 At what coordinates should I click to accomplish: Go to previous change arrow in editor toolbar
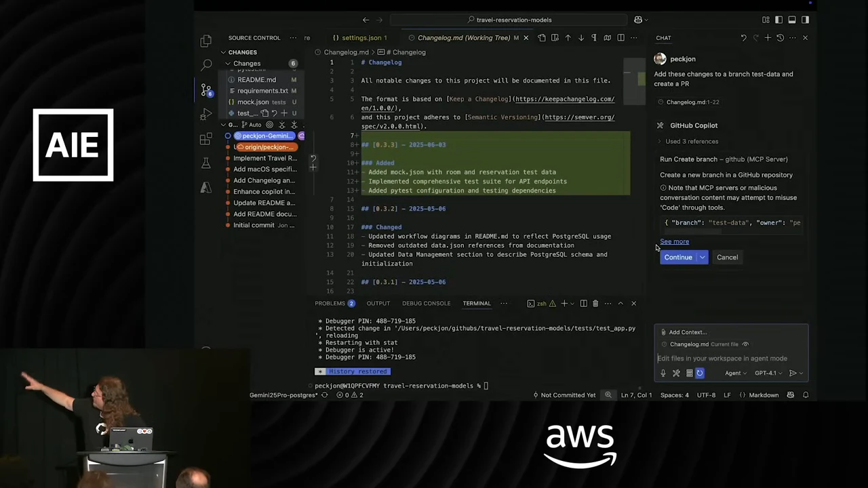568,38
